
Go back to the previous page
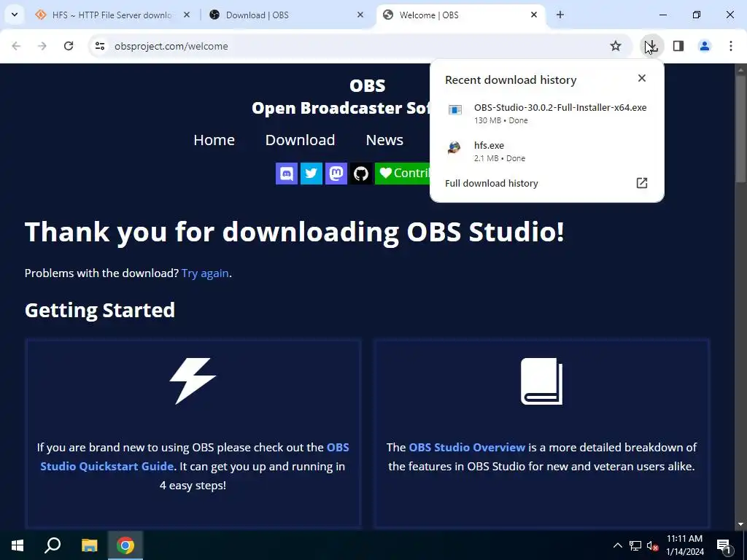16,46
